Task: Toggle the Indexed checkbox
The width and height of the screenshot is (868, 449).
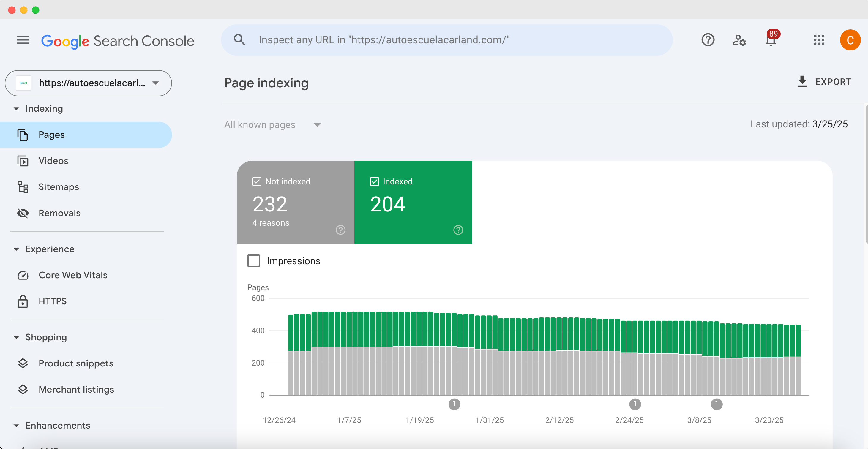Action: coord(374,181)
